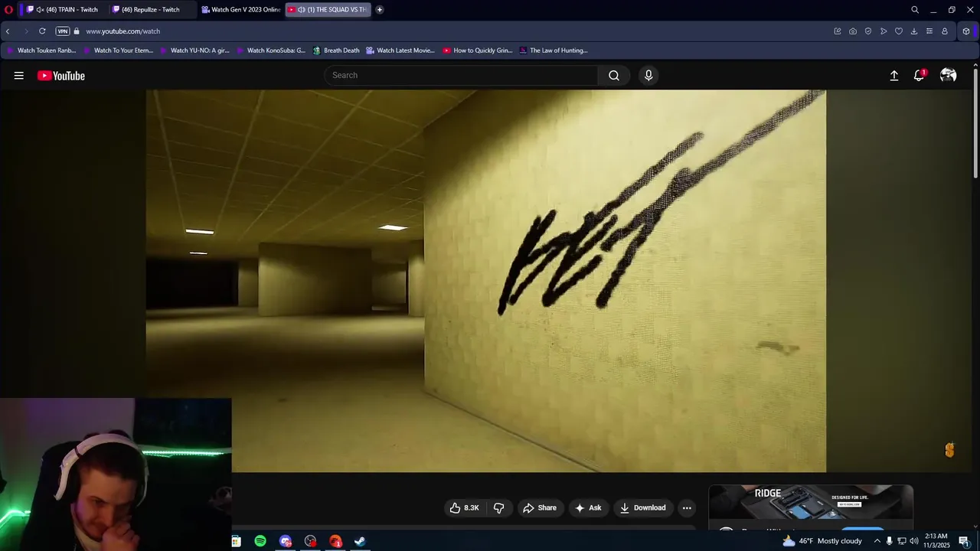Open the Watch KonoSuba bookmark
The height and width of the screenshot is (551, 980).
(271, 51)
